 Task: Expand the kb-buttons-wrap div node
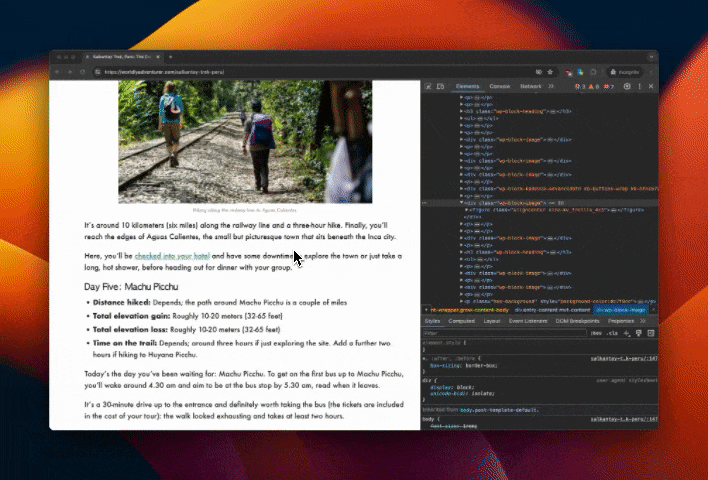pos(461,189)
